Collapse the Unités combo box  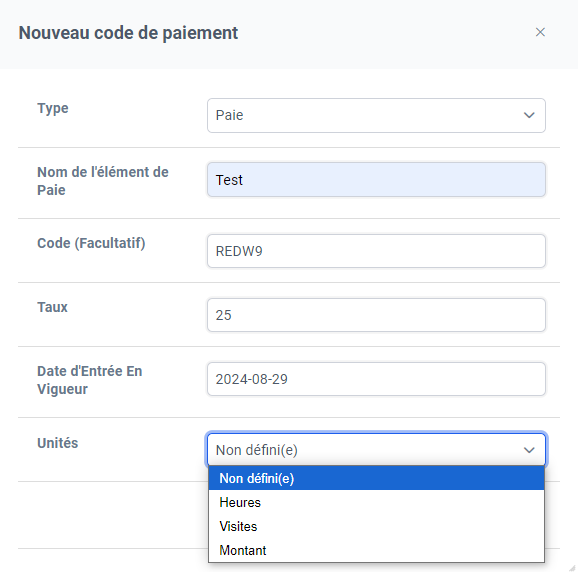coord(376,450)
